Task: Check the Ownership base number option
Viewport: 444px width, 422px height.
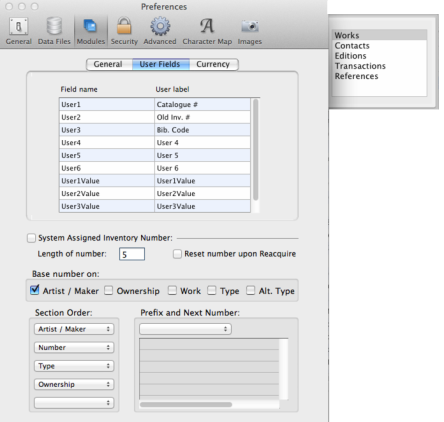Action: pos(108,291)
